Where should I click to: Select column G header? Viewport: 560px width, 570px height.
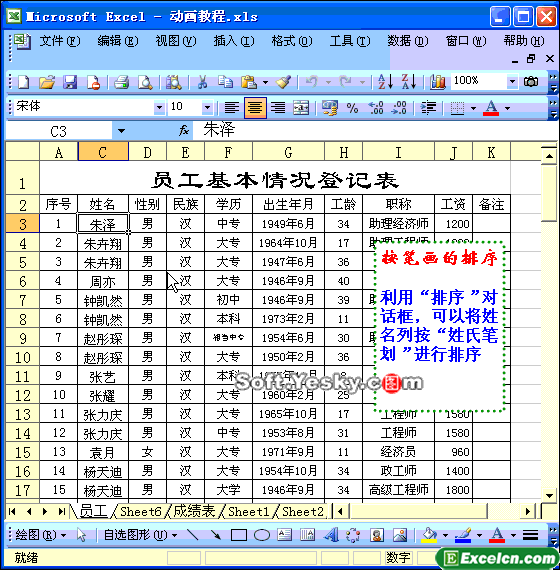click(x=288, y=152)
